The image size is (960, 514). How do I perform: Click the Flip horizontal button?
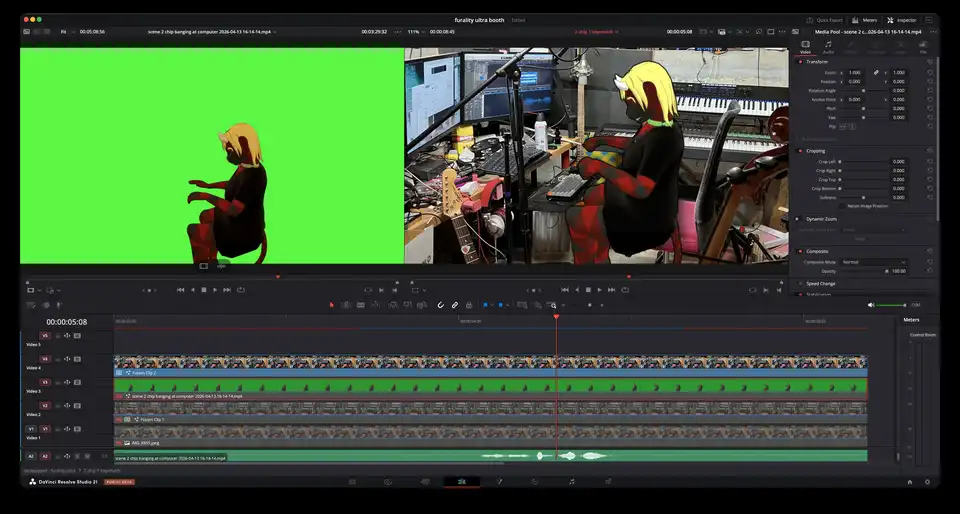(843, 126)
